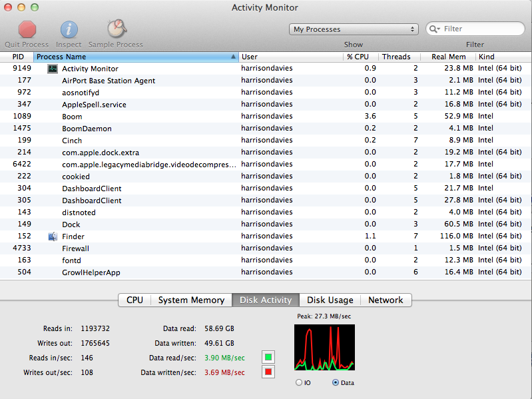Select the Boom process row
The image size is (532, 399).
[266, 117]
